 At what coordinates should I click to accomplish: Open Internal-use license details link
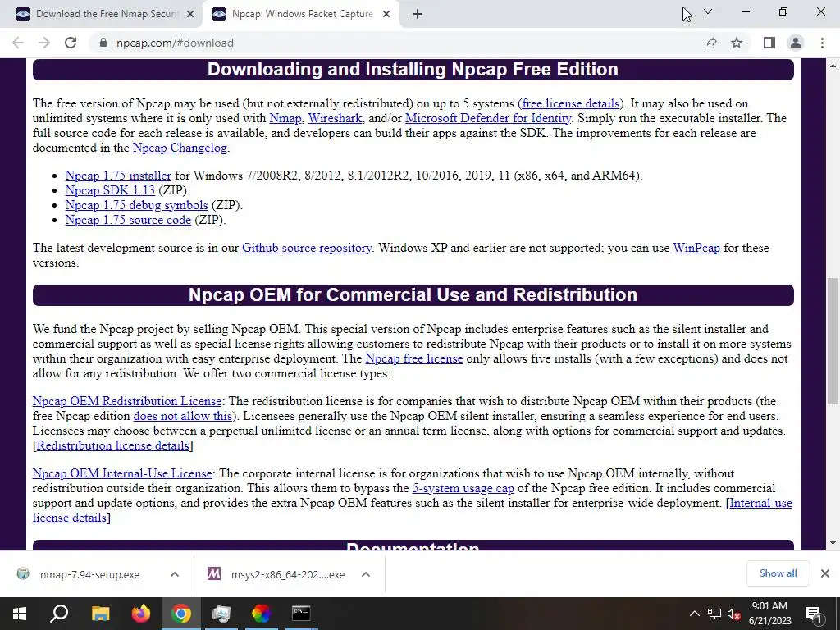(x=760, y=503)
